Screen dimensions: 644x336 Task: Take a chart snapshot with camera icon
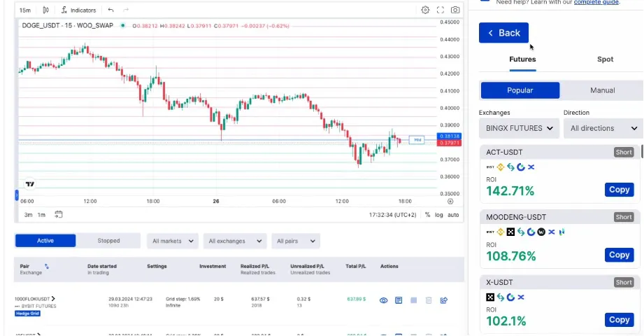pyautogui.click(x=455, y=10)
